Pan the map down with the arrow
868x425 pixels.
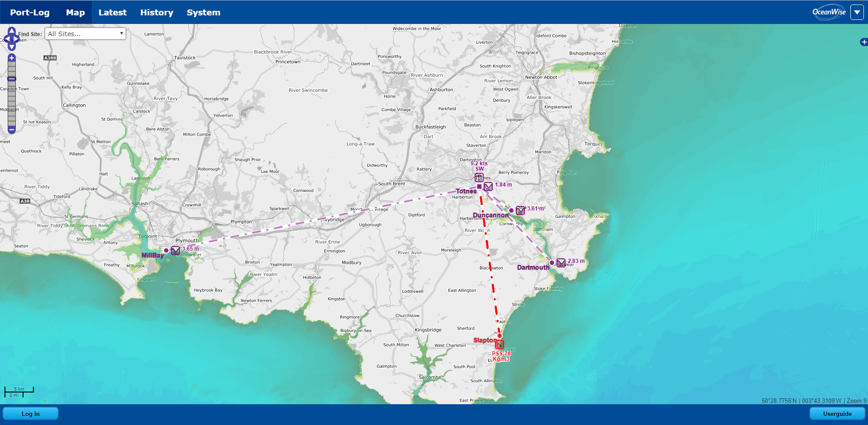(12, 47)
